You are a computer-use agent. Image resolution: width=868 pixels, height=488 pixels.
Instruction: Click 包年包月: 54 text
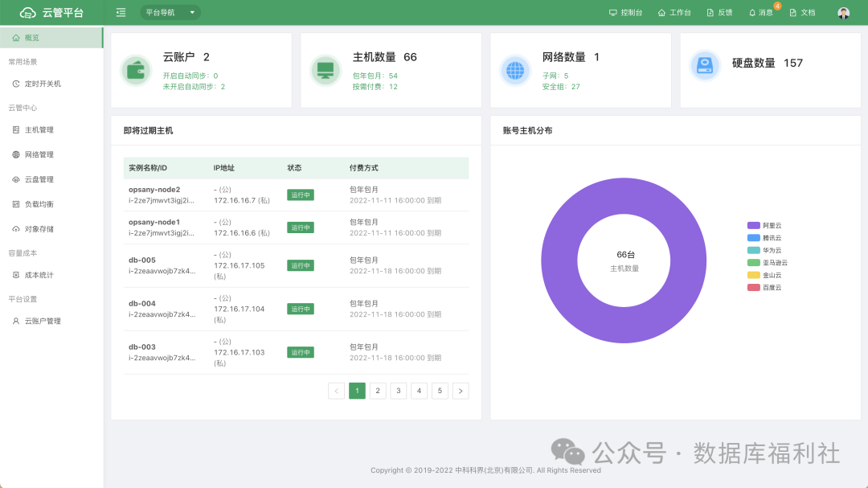click(375, 76)
